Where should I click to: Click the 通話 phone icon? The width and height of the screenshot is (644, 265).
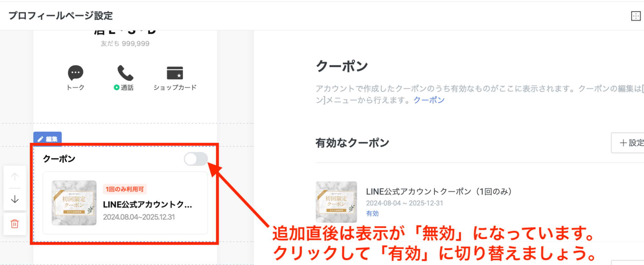pos(125,73)
